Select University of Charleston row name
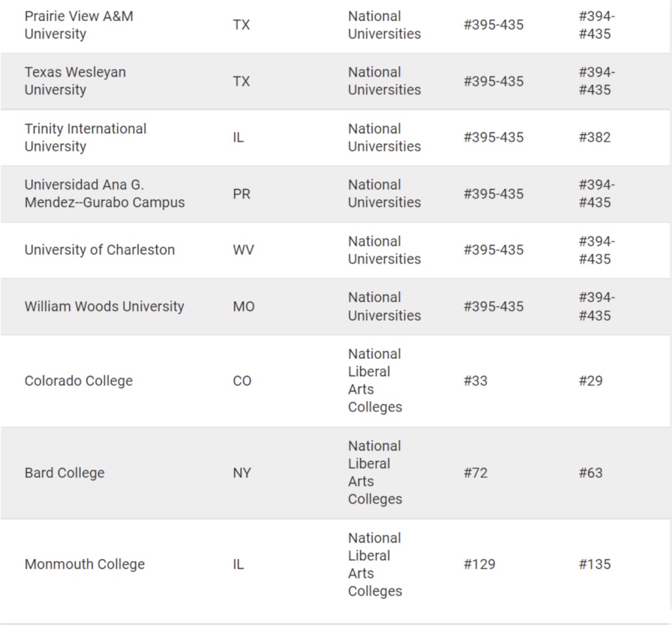This screenshot has height=625, width=672. pos(100,250)
